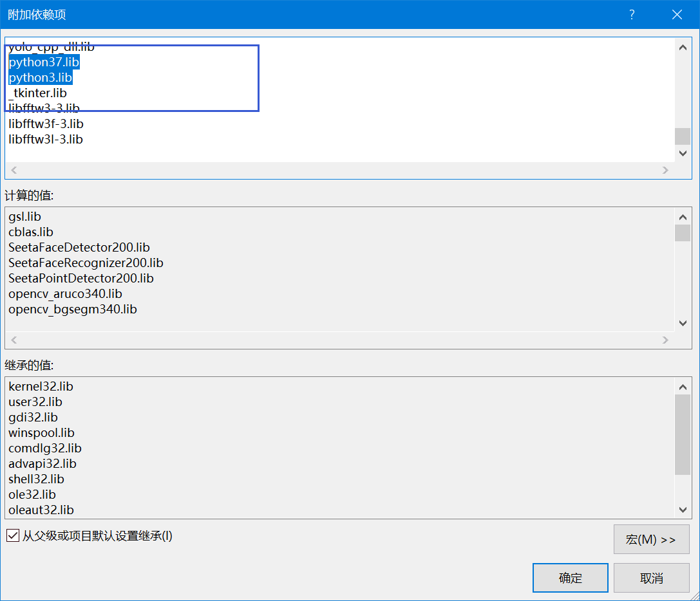700x601 pixels.
Task: Click 计算的值 vertical scrollbar thumb
Action: 683,233
